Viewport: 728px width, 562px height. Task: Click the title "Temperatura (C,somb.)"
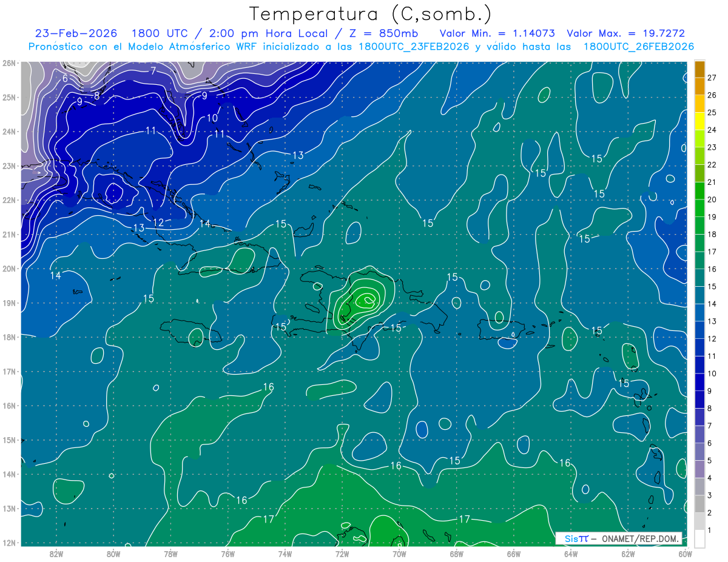tap(371, 14)
